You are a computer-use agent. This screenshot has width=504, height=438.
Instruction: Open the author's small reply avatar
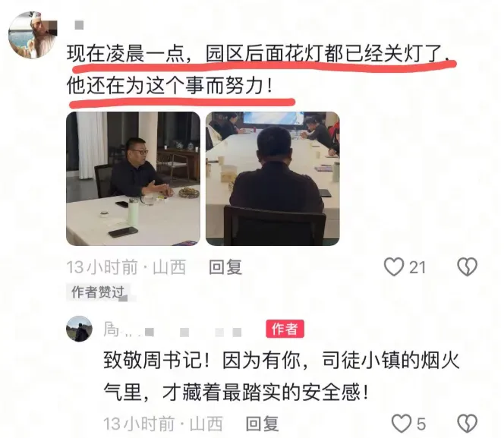(x=79, y=329)
